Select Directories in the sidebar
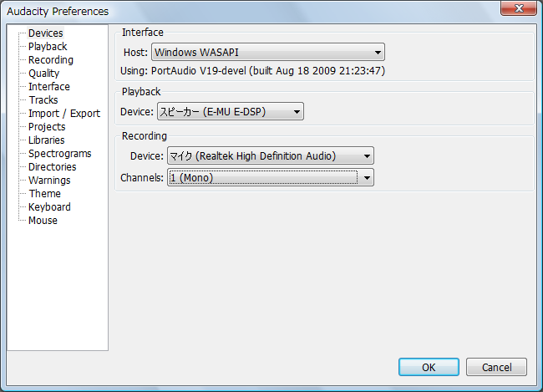Screen dimensions: 543x392 click(x=52, y=167)
